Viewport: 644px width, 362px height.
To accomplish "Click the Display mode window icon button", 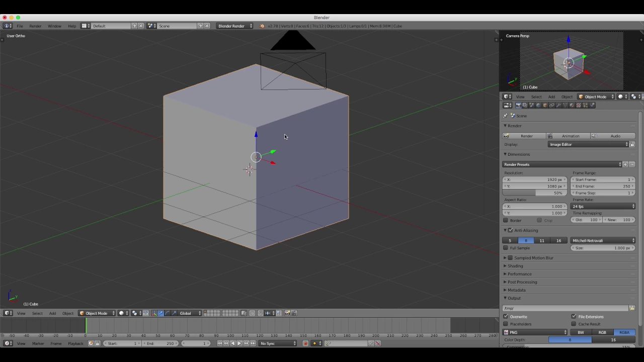I will point(632,144).
